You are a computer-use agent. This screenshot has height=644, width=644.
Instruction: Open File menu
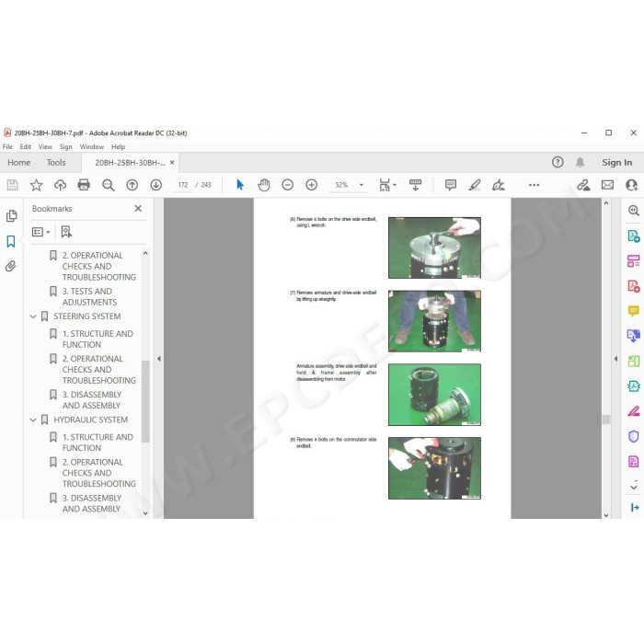[x=7, y=146]
